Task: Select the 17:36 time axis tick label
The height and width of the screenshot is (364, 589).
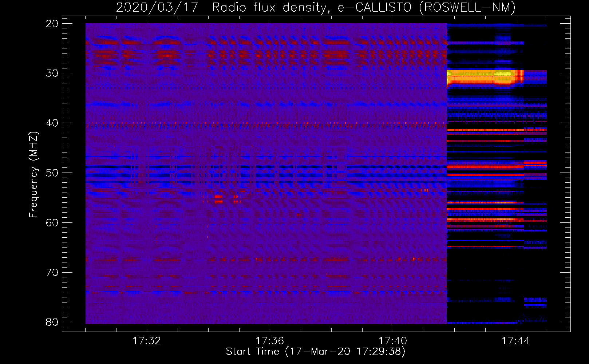Action: click(x=270, y=341)
